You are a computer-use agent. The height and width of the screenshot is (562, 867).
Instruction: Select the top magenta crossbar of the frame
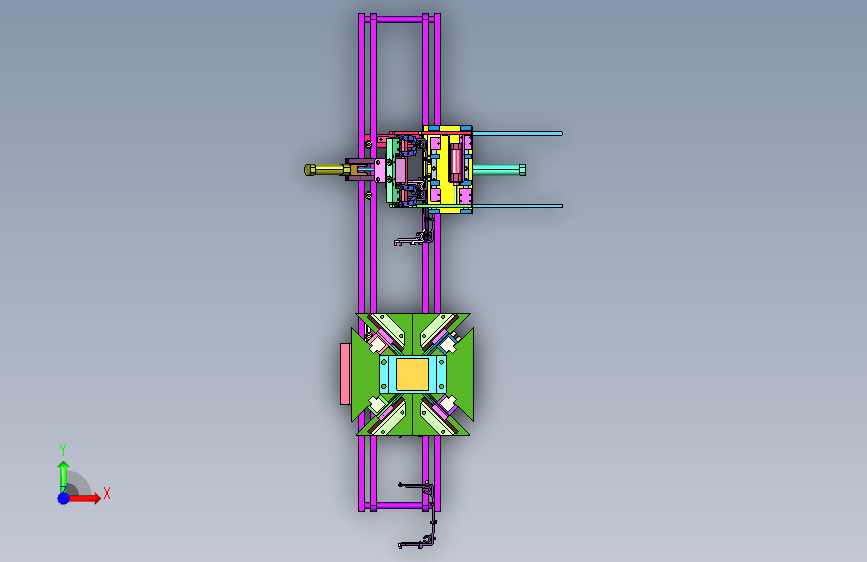(400, 19)
